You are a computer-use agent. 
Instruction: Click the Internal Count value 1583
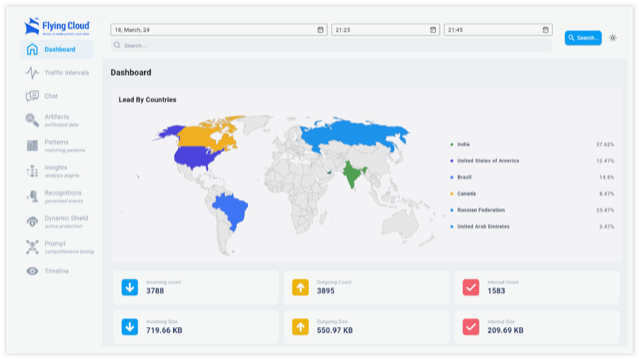(x=496, y=291)
